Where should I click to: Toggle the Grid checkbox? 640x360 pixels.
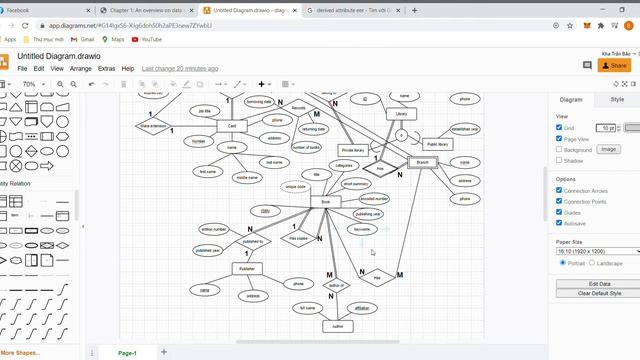559,127
